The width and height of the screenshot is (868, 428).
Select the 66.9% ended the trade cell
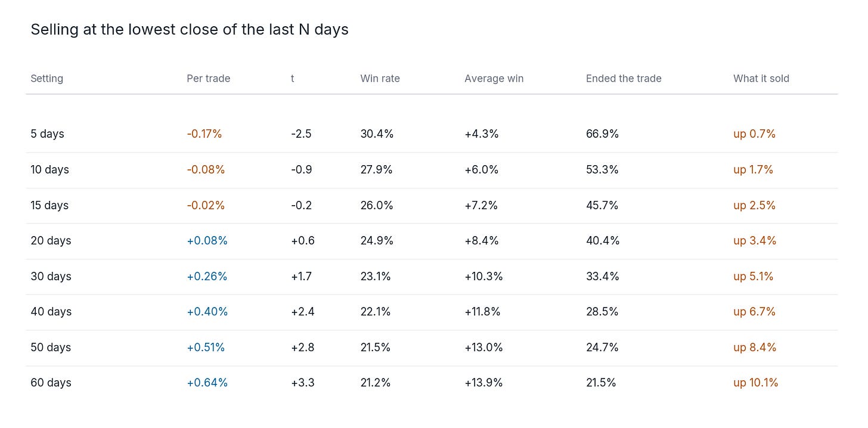[602, 134]
